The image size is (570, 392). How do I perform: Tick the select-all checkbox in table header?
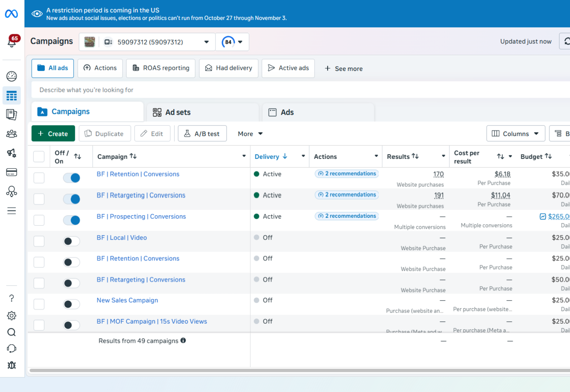[x=39, y=156]
